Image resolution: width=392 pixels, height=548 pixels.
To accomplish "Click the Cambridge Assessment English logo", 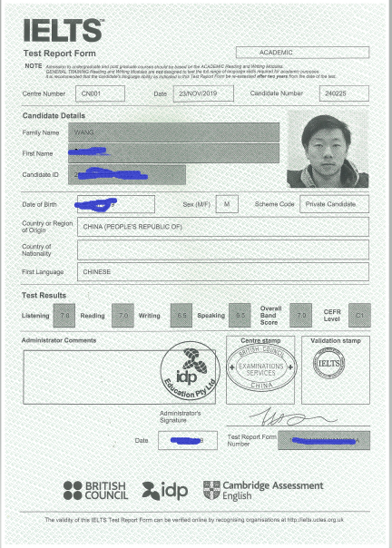I will coord(263,490).
